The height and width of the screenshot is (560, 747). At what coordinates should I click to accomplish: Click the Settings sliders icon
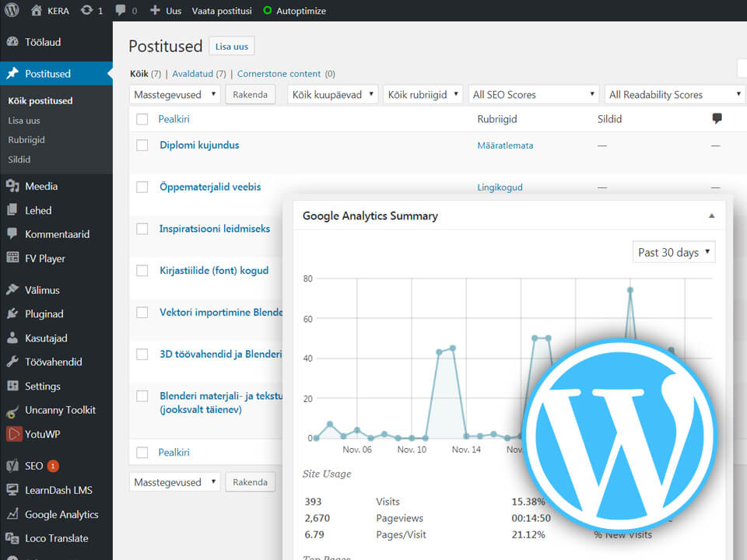point(12,386)
